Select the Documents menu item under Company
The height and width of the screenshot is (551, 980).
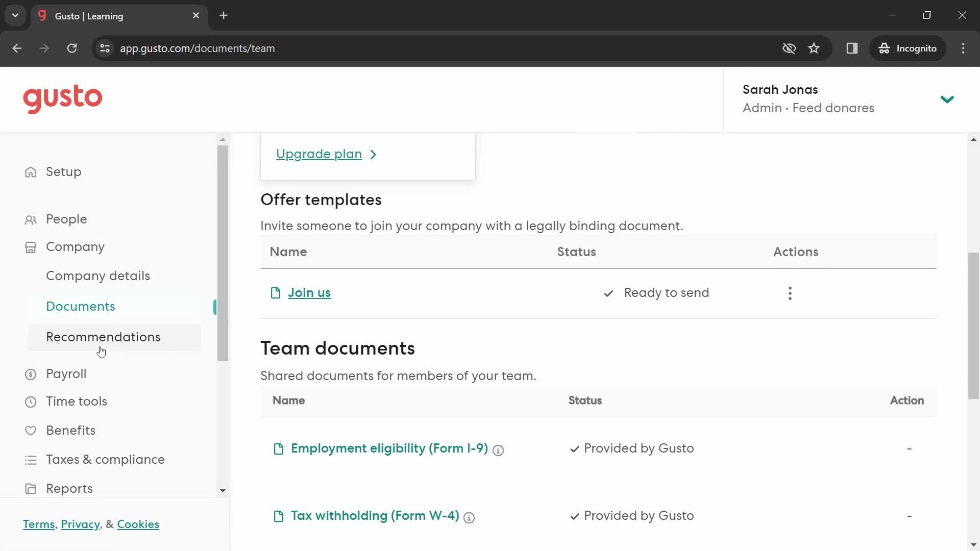[x=80, y=306]
